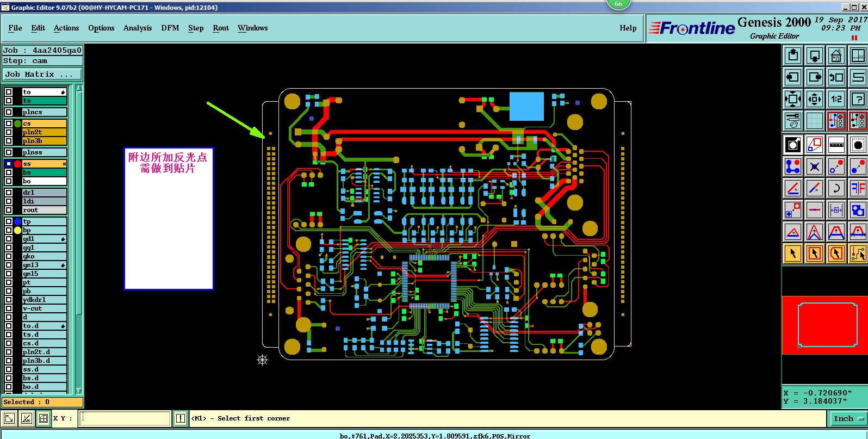Select the bo layer name
Viewport: 868px width, 439px height.
pos(45,181)
